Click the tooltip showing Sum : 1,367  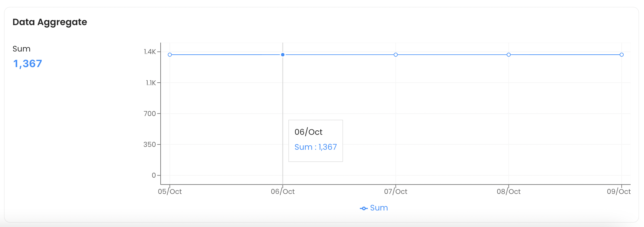[315, 141]
